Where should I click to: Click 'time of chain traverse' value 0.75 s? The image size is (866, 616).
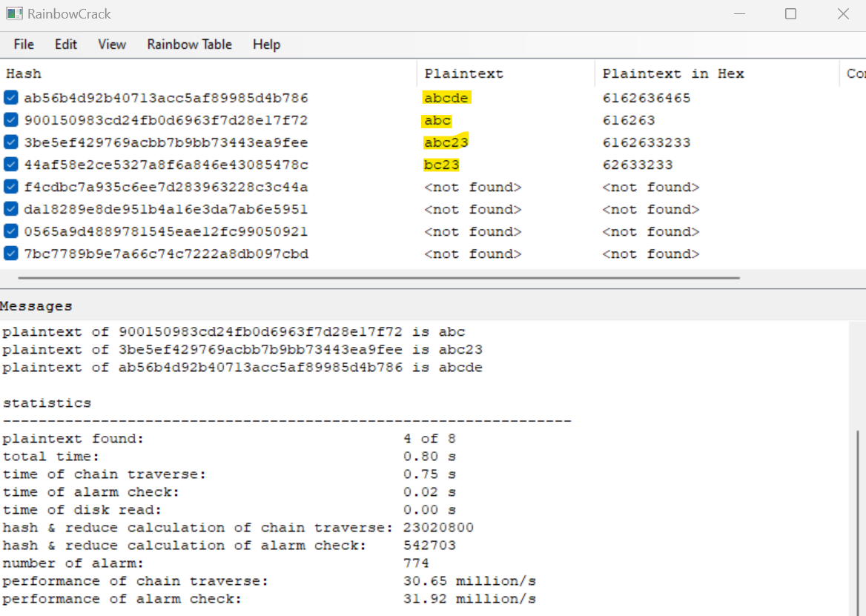point(430,474)
